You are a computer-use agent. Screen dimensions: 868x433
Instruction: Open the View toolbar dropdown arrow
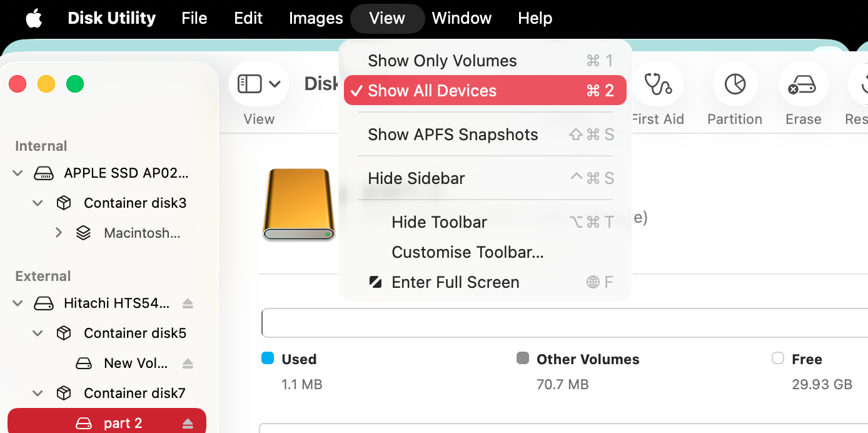coord(274,83)
